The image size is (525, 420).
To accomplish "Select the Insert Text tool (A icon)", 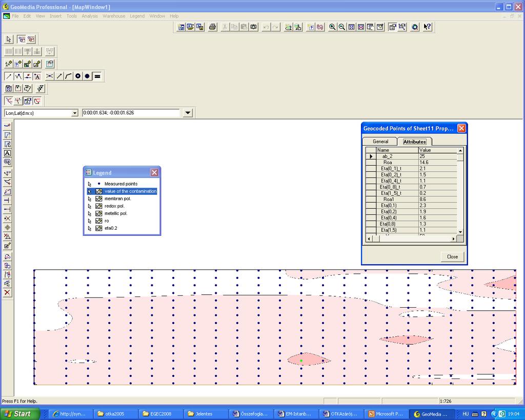I will click(x=7, y=153).
